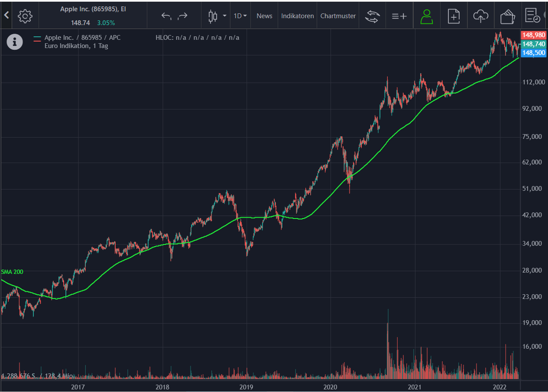Open the Chartmuster menu
Image resolution: width=548 pixels, height=392 pixels.
338,16
